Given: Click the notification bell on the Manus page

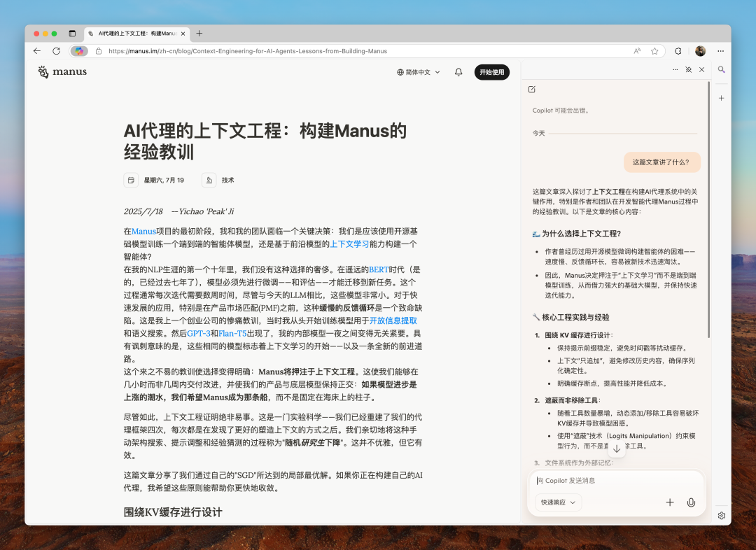Looking at the screenshot, I should click(458, 72).
